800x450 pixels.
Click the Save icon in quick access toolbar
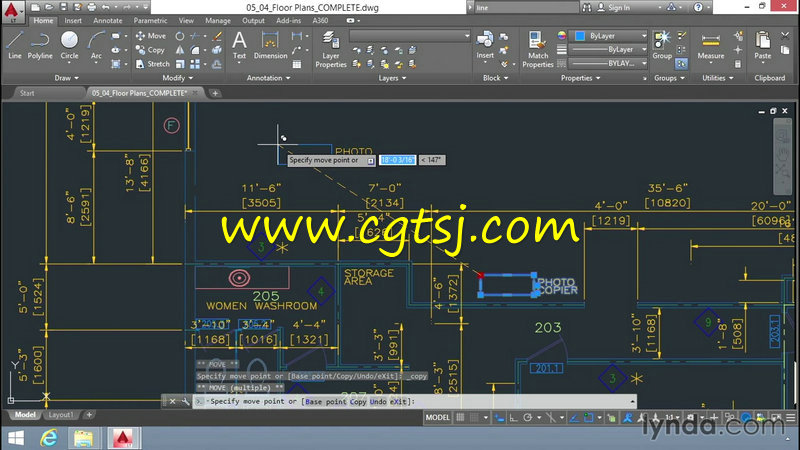point(63,7)
